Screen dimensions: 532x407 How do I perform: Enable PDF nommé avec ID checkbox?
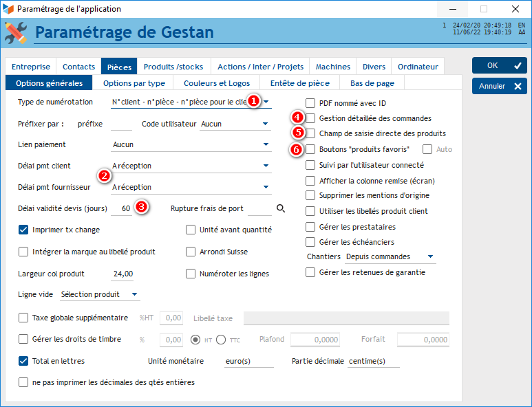[x=310, y=103]
